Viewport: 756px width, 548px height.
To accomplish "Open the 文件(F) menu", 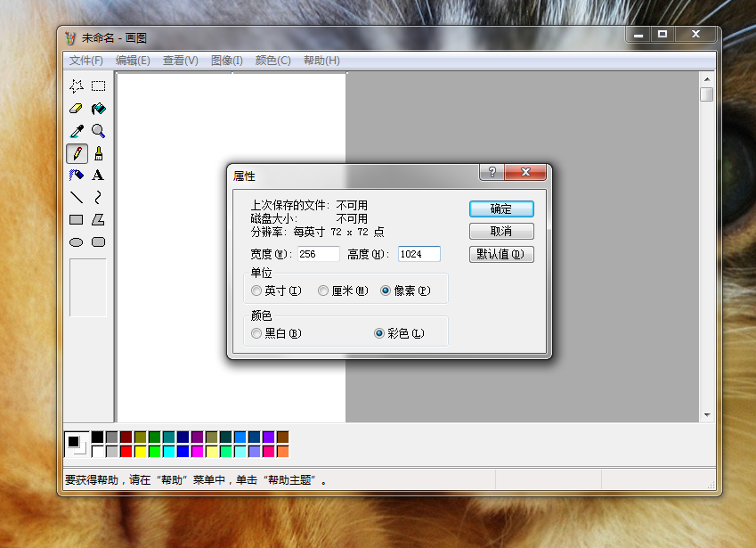I will coord(86,61).
